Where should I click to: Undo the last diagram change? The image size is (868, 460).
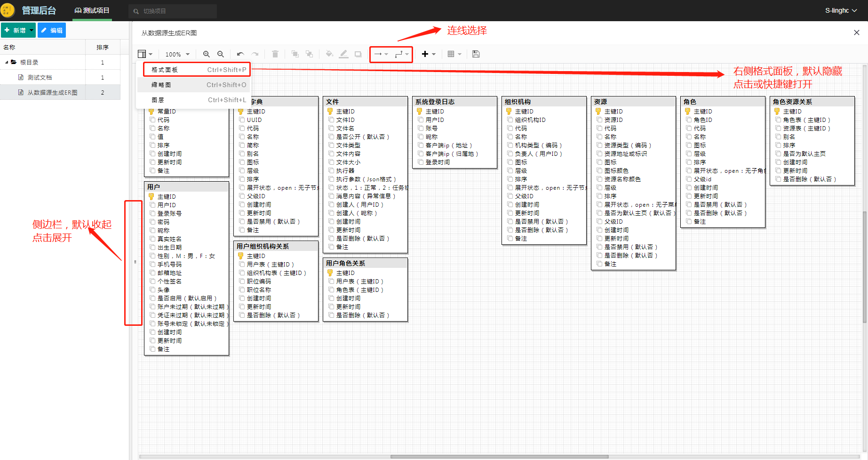click(x=240, y=54)
